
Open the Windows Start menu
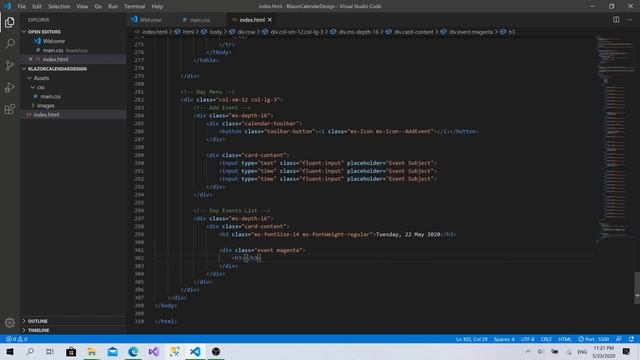[10, 351]
